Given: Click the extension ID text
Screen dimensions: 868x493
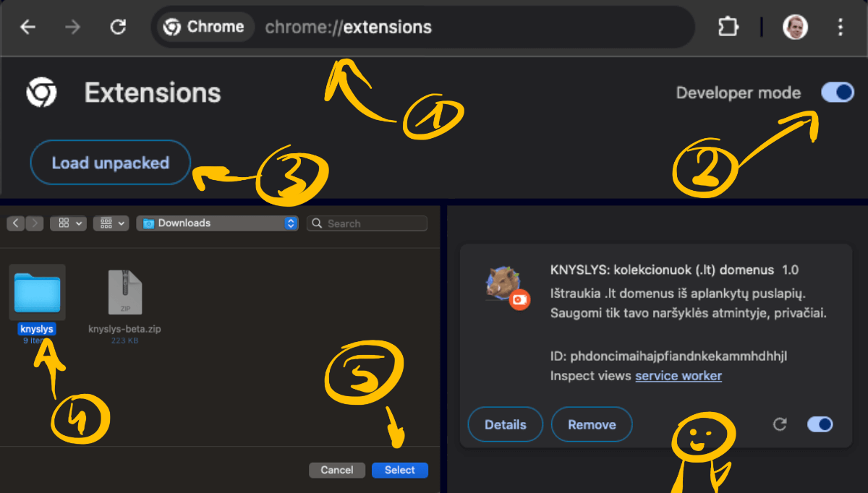Looking at the screenshot, I should tap(668, 356).
